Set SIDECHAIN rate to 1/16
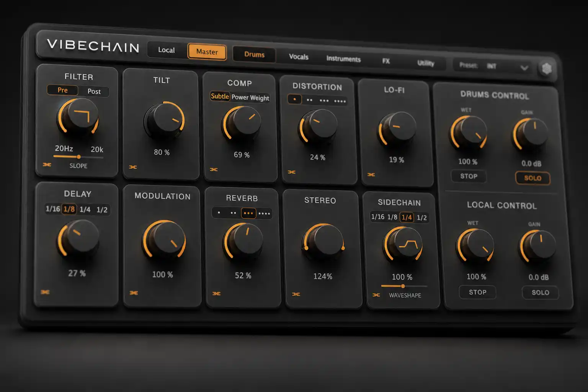 (377, 217)
